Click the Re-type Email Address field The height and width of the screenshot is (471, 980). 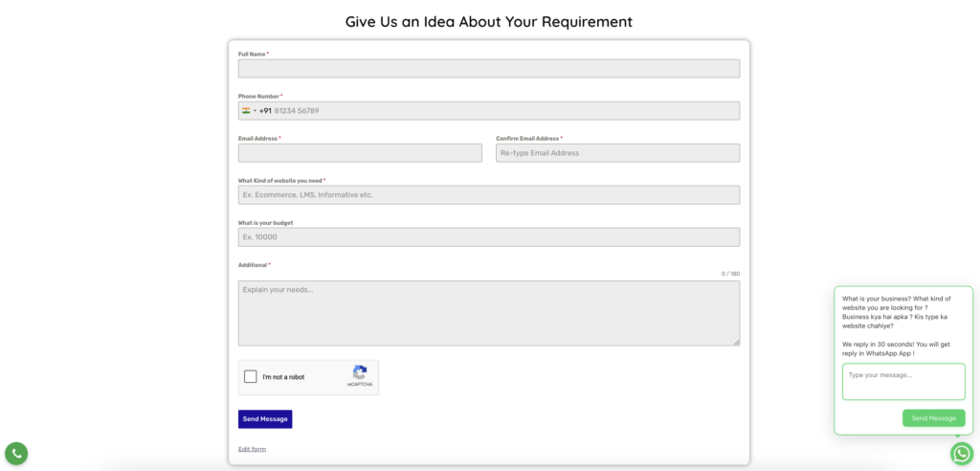617,153
